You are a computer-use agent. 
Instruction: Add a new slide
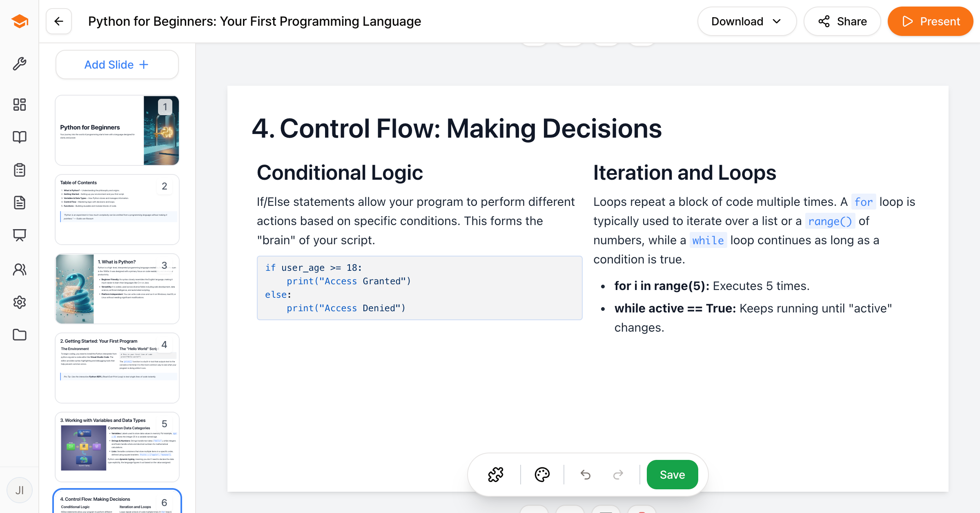[117, 65]
